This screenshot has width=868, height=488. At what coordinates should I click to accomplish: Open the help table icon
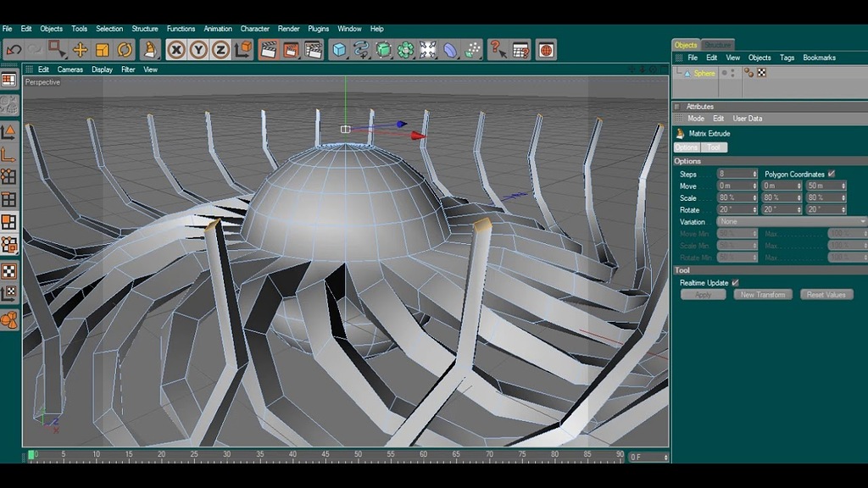(x=520, y=50)
